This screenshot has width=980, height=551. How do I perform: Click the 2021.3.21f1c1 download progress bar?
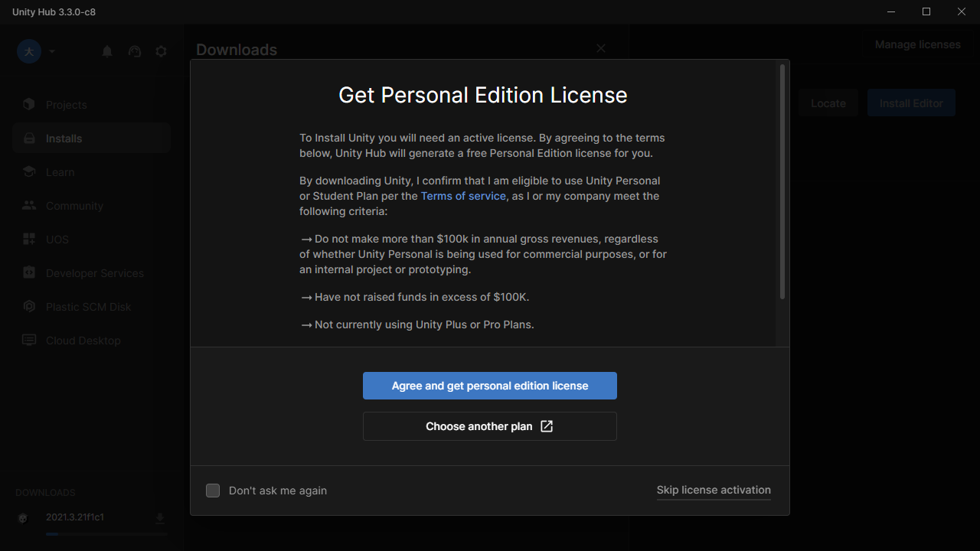pyautogui.click(x=106, y=533)
